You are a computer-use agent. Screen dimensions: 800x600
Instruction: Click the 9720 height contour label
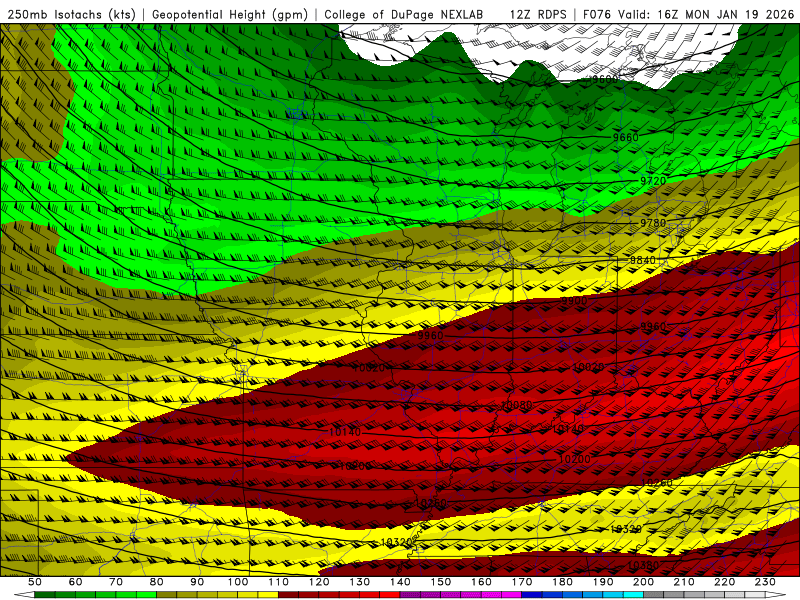pyautogui.click(x=653, y=181)
